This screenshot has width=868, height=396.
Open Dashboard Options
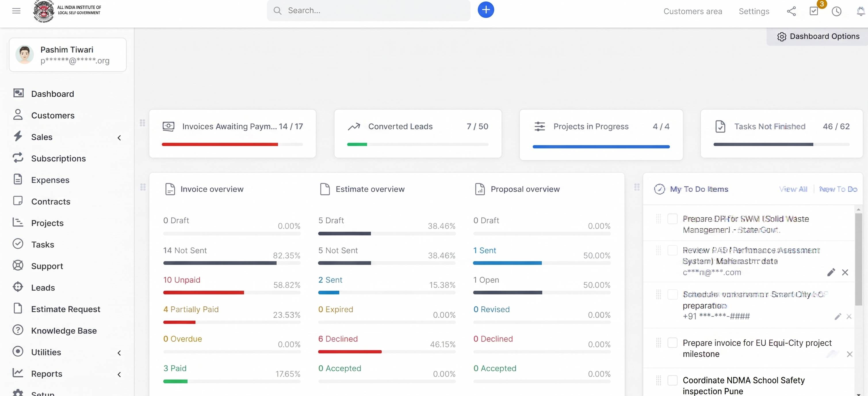(x=818, y=37)
